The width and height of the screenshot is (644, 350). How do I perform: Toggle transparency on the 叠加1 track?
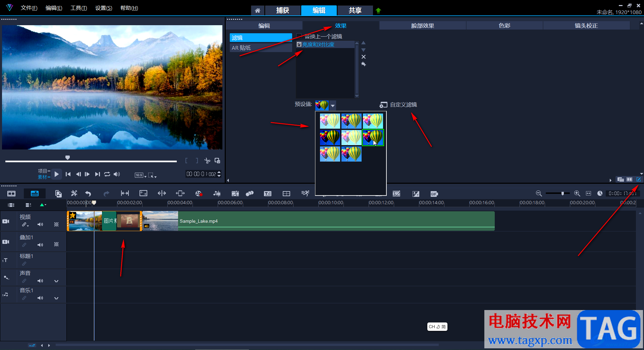point(56,245)
